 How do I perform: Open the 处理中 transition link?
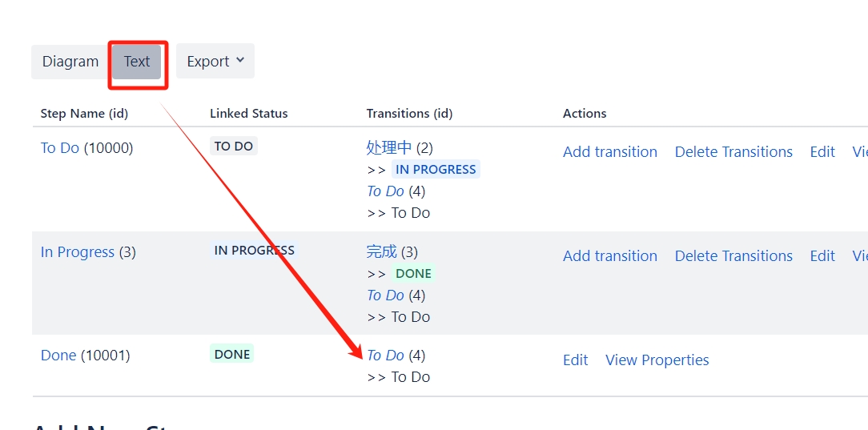coord(389,148)
